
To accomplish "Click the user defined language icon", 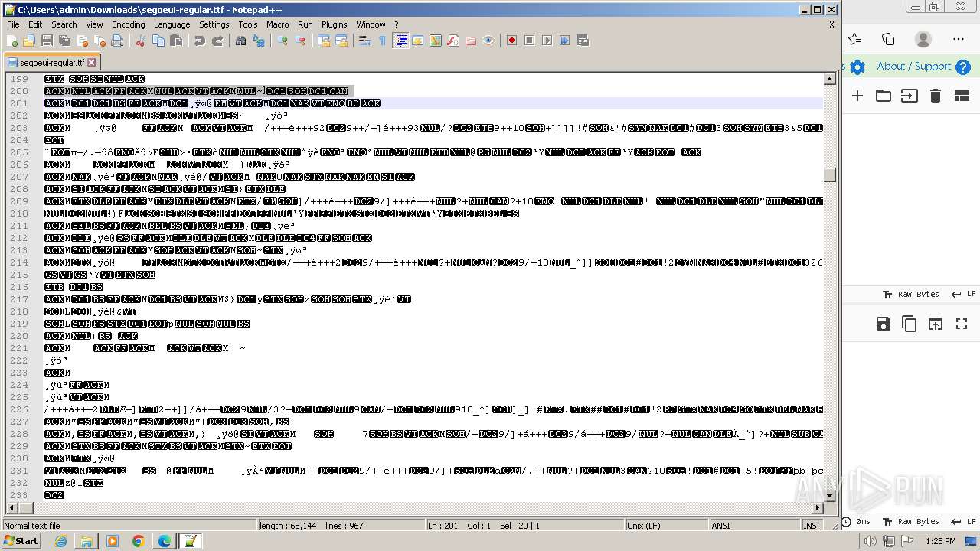I will [x=418, y=41].
